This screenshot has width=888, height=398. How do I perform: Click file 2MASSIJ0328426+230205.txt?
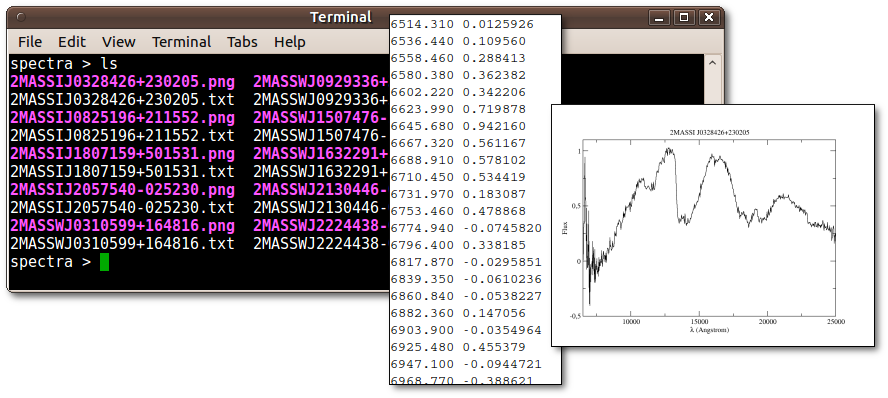pos(122,100)
